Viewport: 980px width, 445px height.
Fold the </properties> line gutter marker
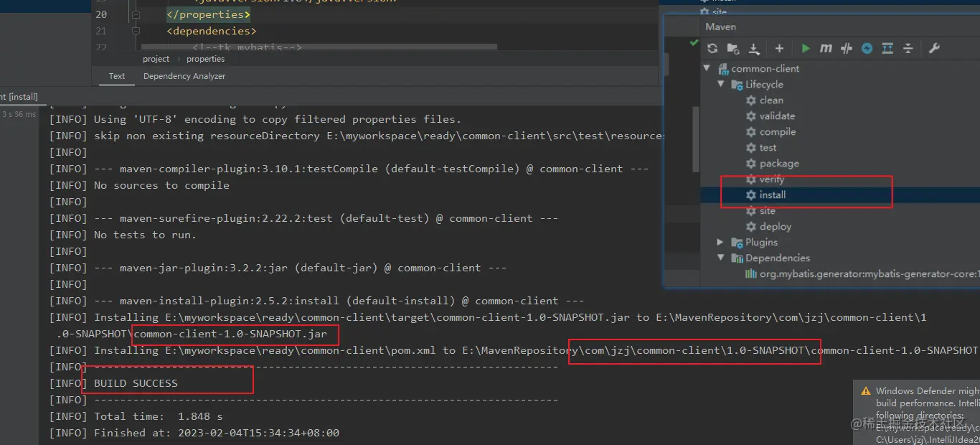coord(136,14)
